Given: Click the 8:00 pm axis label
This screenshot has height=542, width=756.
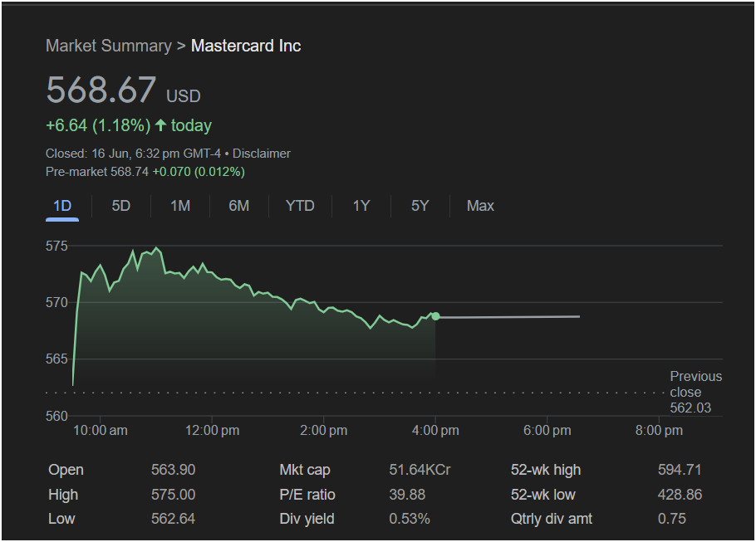Looking at the screenshot, I should coord(659,430).
